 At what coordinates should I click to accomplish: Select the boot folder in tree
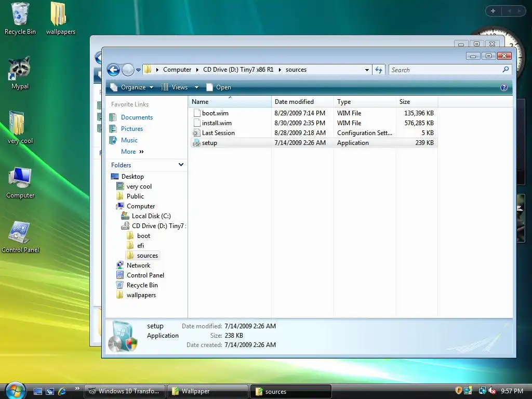point(138,235)
